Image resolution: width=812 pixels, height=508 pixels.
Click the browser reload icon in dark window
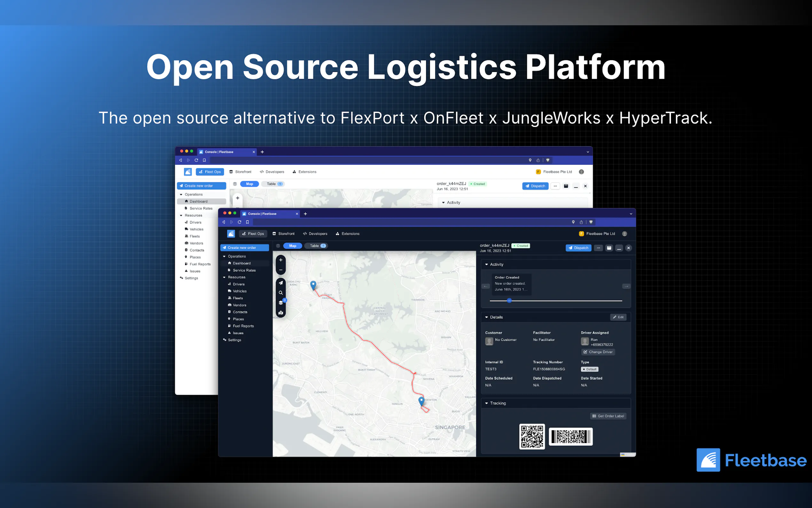pos(239,222)
